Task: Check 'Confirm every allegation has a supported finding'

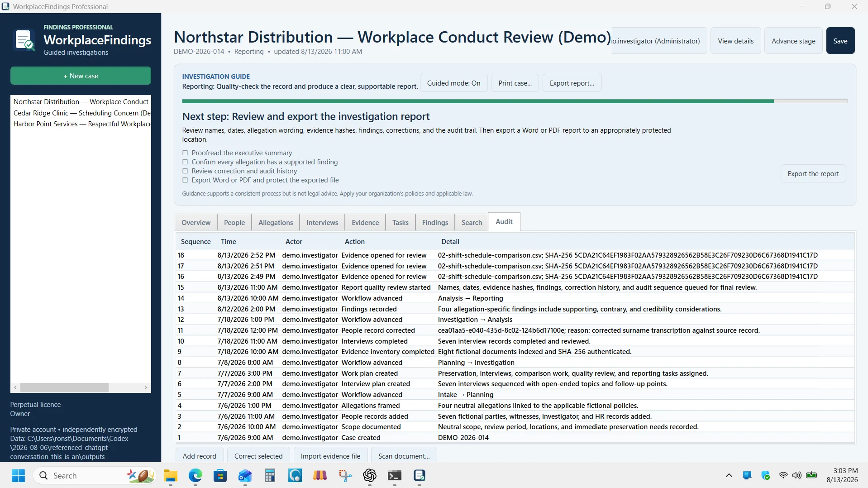Action: point(185,162)
